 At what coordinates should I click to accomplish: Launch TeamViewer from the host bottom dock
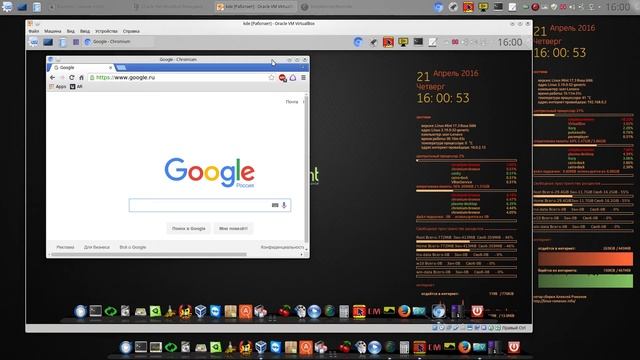(x=276, y=347)
